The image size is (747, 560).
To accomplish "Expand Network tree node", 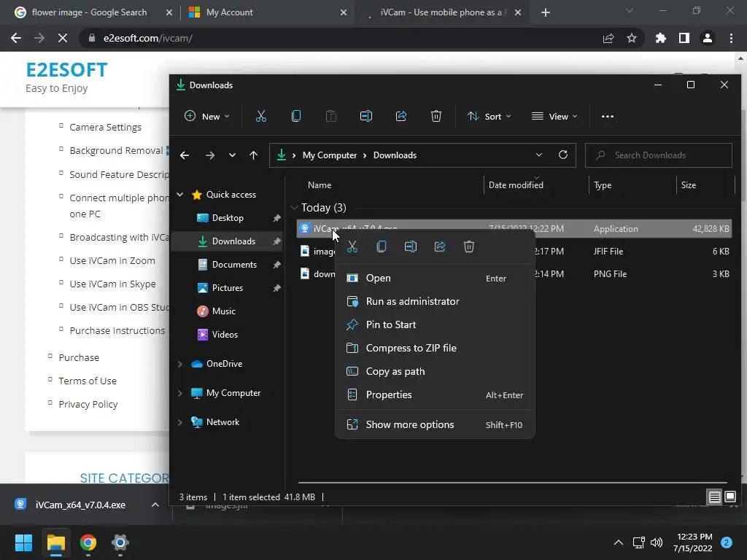I will [180, 422].
